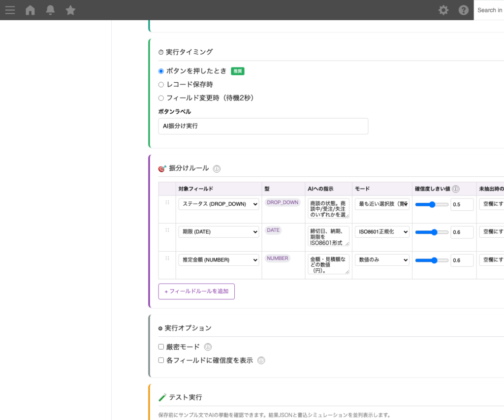Enable the 厳密モード checkbox
504x420 pixels.
[x=160, y=346]
